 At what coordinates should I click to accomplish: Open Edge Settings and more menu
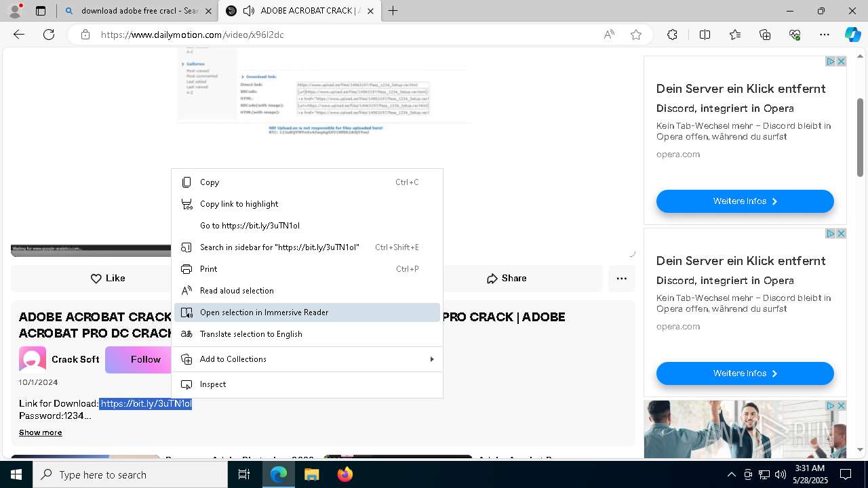click(825, 35)
